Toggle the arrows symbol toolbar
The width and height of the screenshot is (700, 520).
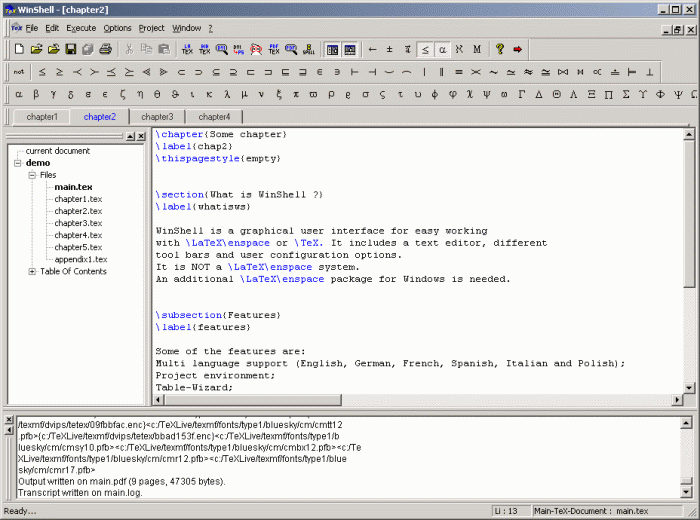372,49
